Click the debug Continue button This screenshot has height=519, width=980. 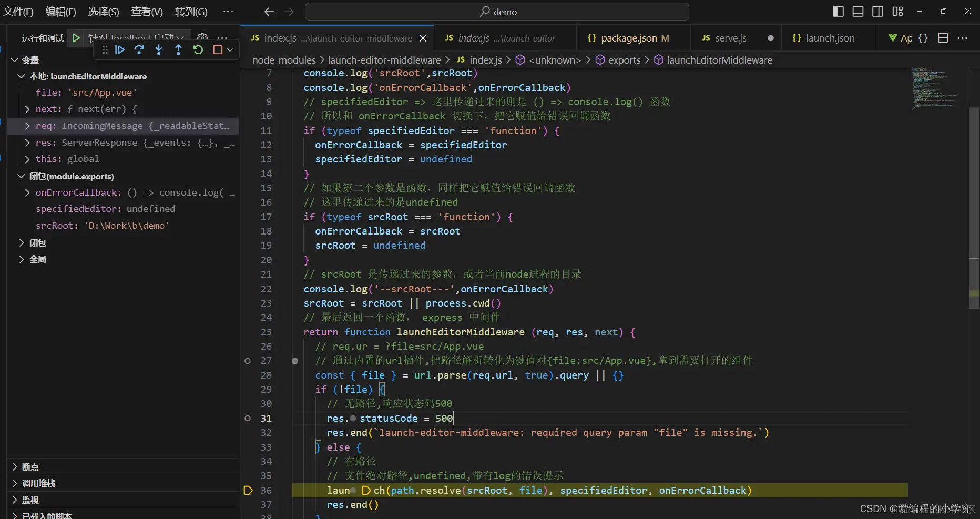click(x=120, y=50)
